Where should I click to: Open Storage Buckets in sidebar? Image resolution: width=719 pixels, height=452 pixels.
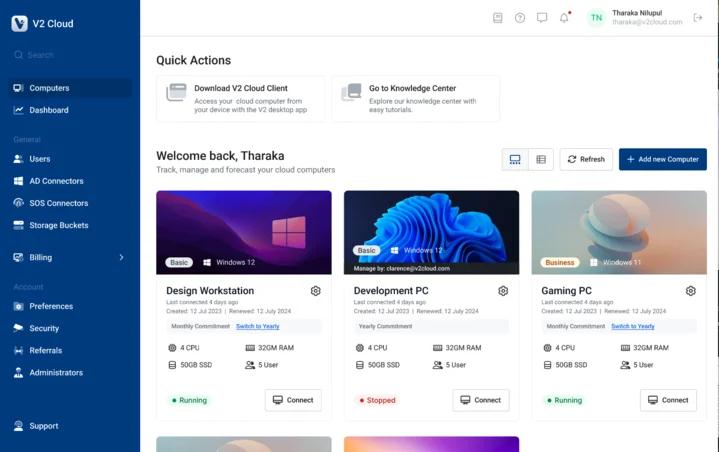58,225
